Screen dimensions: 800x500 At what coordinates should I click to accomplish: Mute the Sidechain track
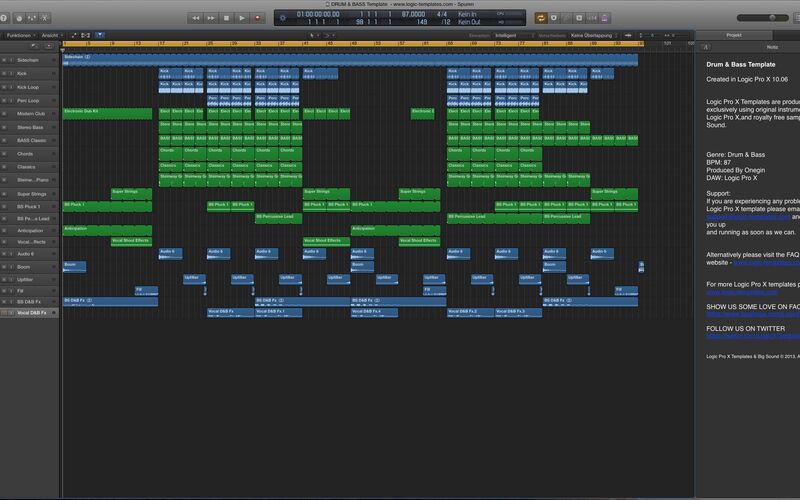click(x=4, y=60)
